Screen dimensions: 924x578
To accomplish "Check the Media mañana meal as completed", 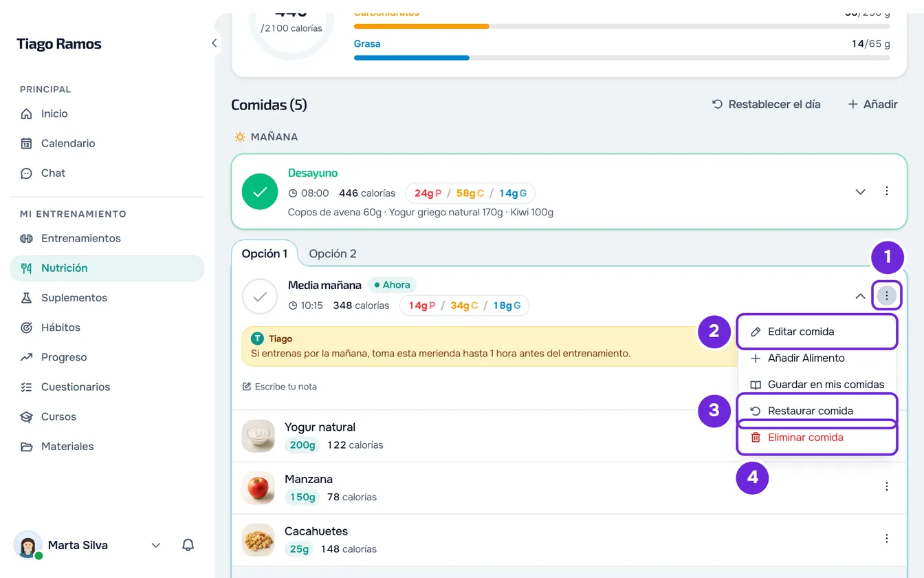I will point(260,297).
